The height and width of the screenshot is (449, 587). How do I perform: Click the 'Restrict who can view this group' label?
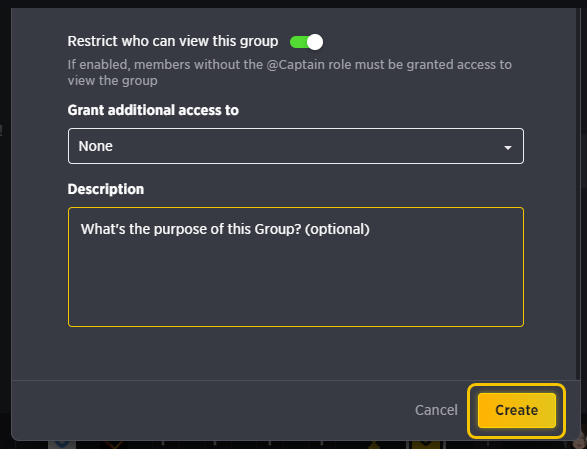pos(173,41)
